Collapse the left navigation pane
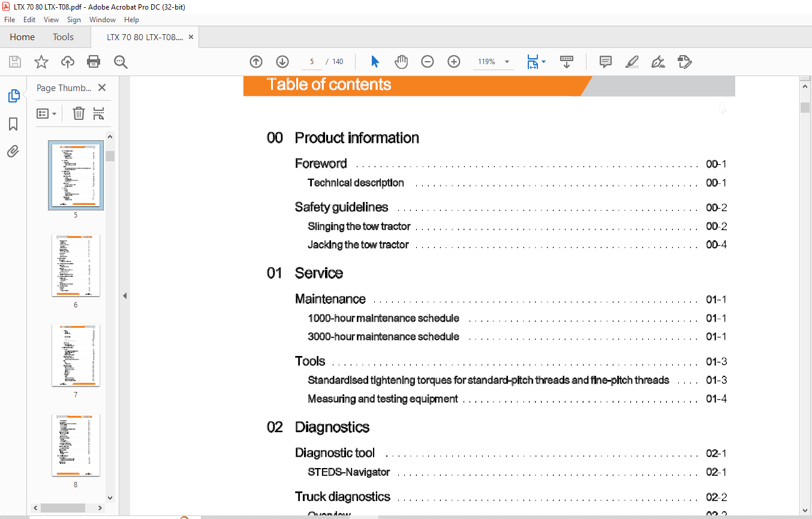The height and width of the screenshot is (519, 812). [x=125, y=295]
